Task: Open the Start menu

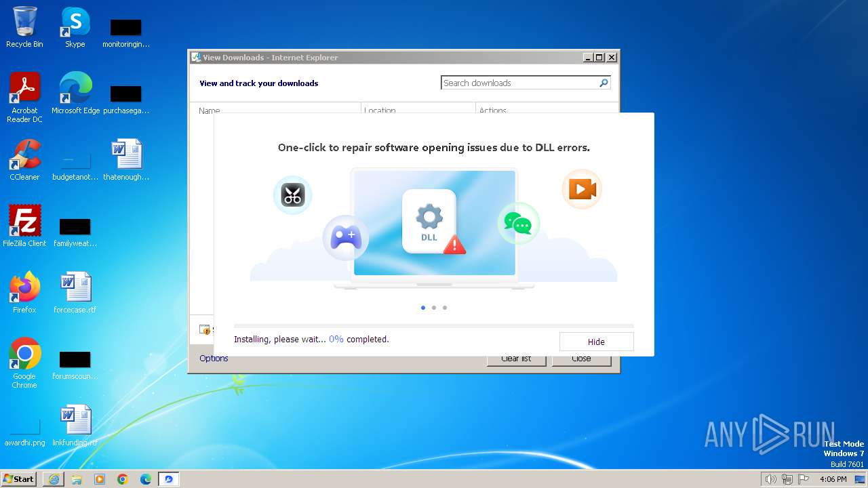Action: pos(19,479)
